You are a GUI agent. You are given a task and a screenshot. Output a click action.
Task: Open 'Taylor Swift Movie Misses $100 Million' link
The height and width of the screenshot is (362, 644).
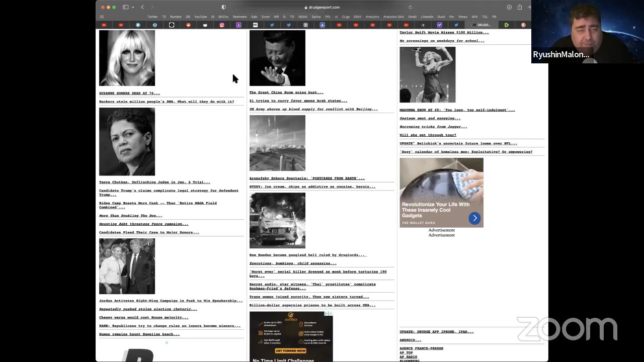[x=444, y=32]
